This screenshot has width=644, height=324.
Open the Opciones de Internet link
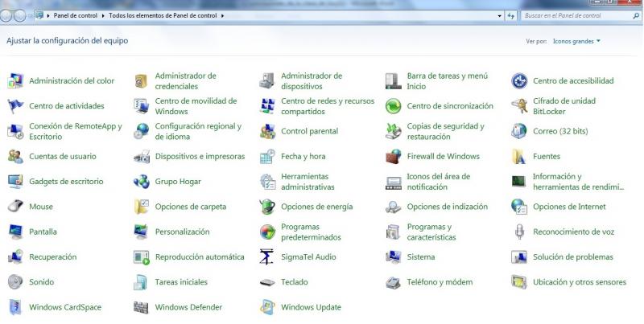click(x=569, y=207)
